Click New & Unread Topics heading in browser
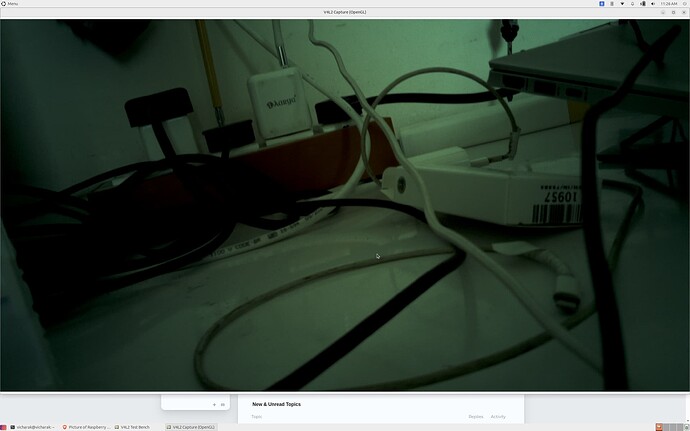This screenshot has width=690, height=431. point(276,404)
